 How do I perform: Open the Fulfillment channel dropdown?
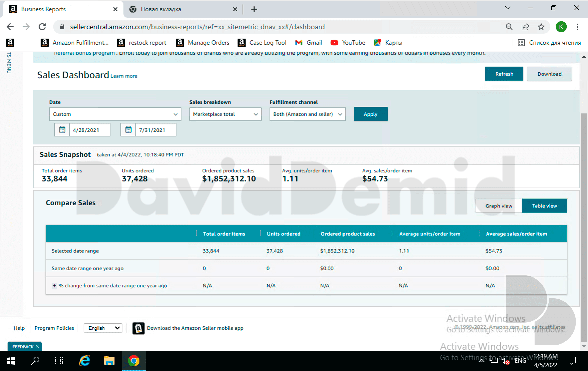click(x=308, y=114)
